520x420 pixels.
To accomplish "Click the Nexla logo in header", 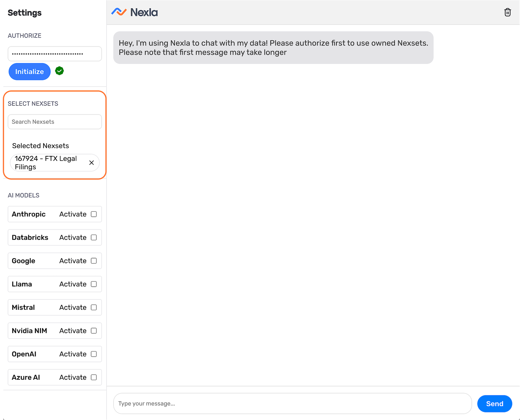I will click(134, 12).
